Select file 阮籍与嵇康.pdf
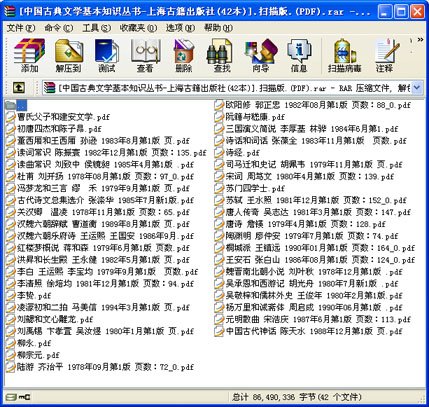Screen dimensions: 429x407 pyautogui.click(x=250, y=117)
